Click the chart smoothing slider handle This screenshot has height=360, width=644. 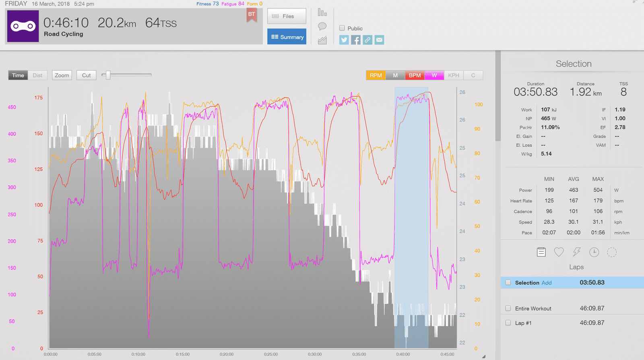tap(108, 75)
